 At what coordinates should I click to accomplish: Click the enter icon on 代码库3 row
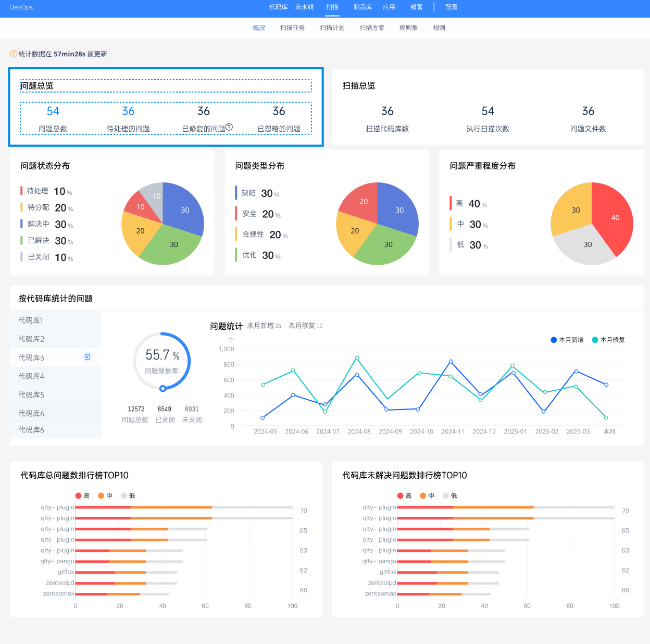[x=87, y=357]
